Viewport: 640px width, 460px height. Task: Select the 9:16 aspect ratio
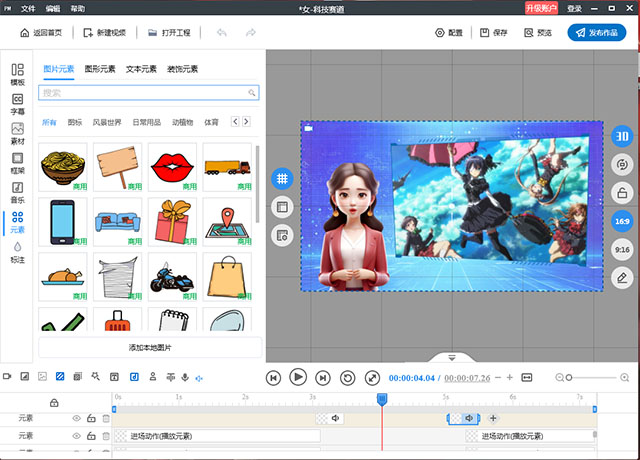point(621,249)
